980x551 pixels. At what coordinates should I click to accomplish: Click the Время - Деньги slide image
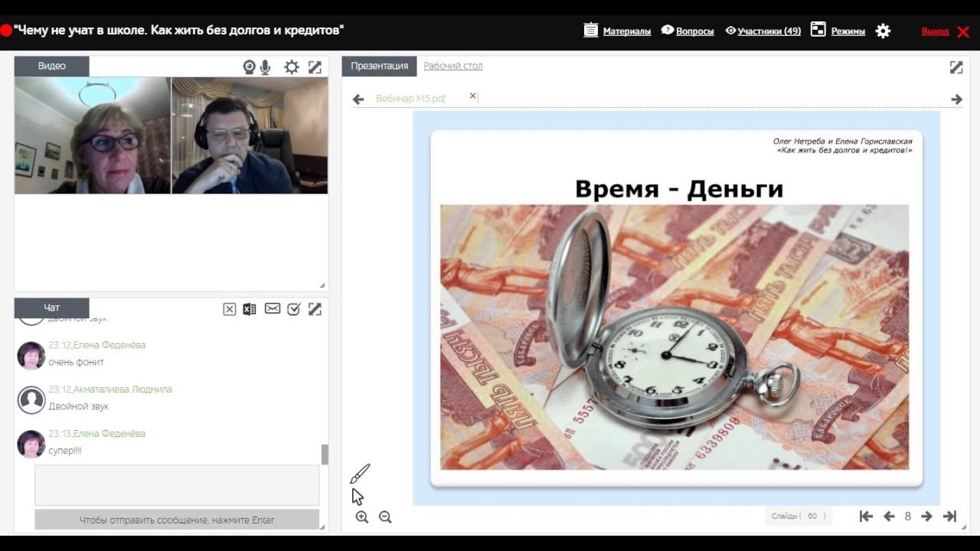point(675,337)
